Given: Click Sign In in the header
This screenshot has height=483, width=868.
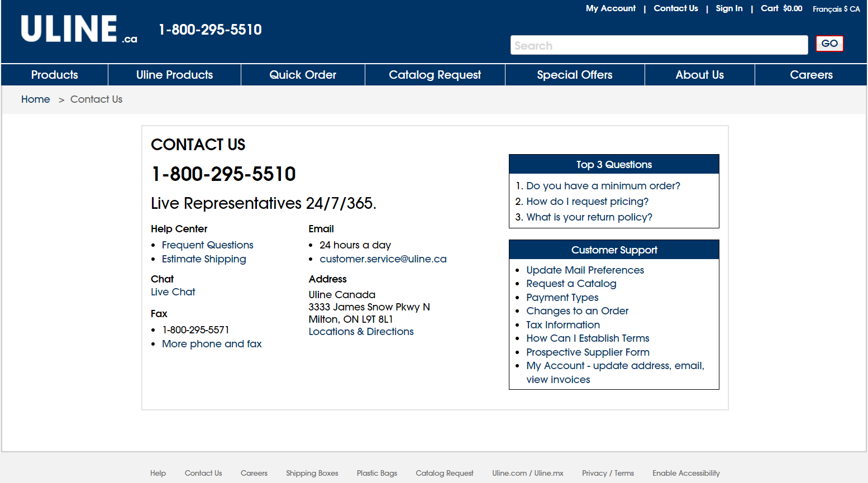Looking at the screenshot, I should 729,8.
